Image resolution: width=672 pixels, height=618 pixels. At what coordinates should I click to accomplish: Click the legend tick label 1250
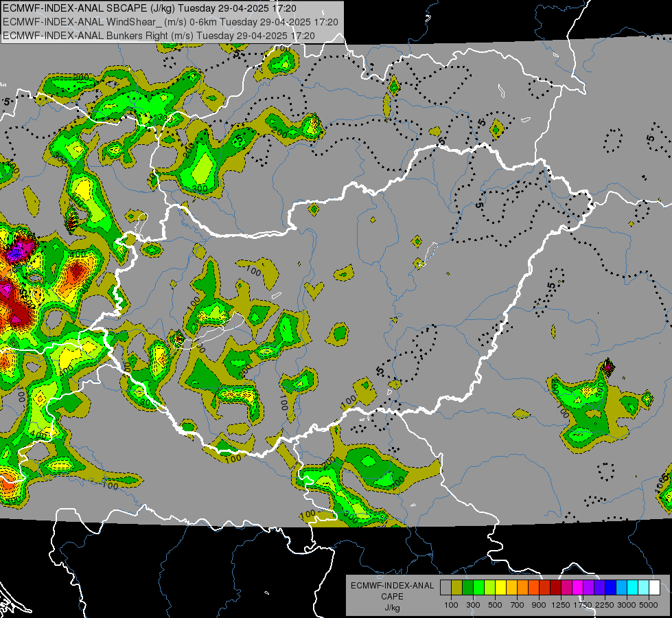[561, 605]
